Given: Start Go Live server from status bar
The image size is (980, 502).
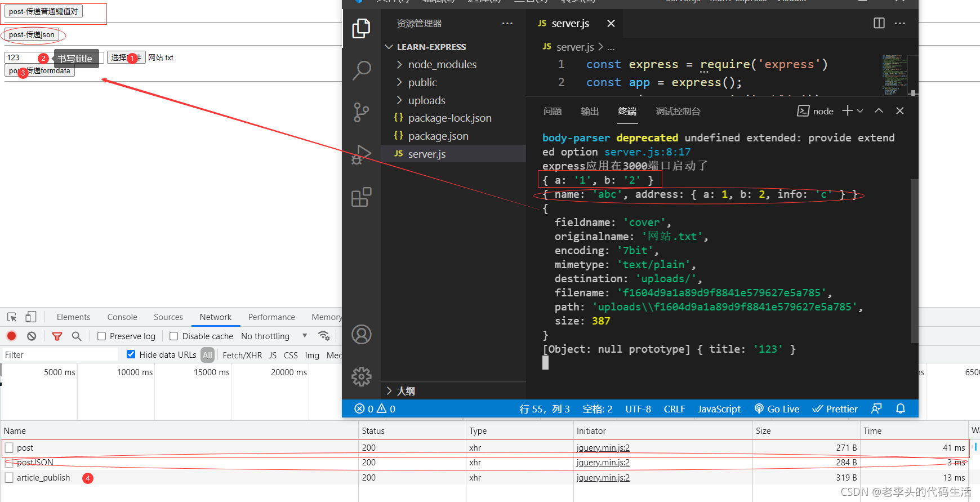Looking at the screenshot, I should coord(777,408).
